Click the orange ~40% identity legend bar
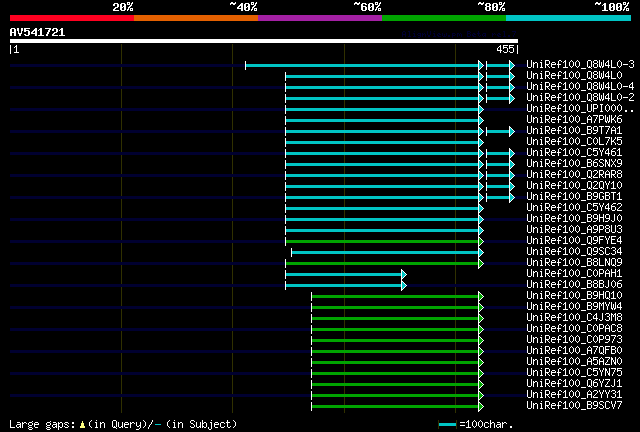The width and height of the screenshot is (640, 432). 196,18
